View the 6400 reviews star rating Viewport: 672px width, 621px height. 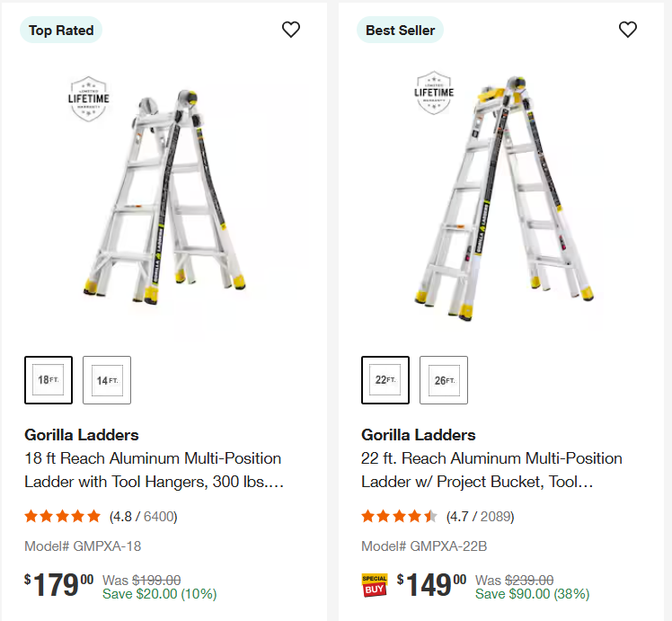click(x=63, y=517)
